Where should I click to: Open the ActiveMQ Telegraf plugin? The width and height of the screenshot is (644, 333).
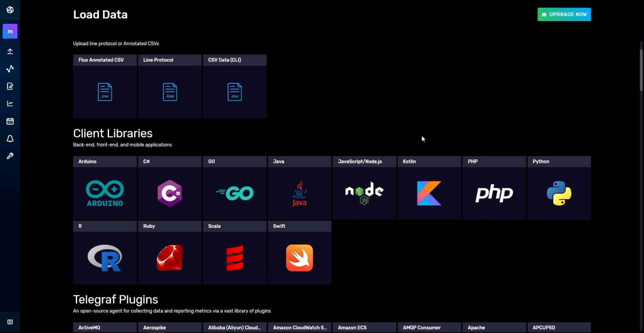point(104,328)
